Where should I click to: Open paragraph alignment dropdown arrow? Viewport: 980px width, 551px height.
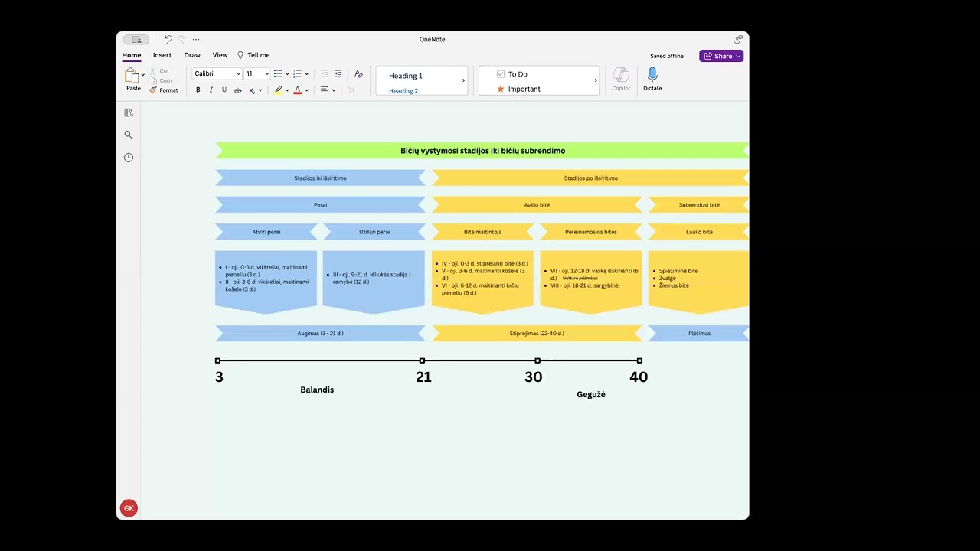pyautogui.click(x=334, y=90)
